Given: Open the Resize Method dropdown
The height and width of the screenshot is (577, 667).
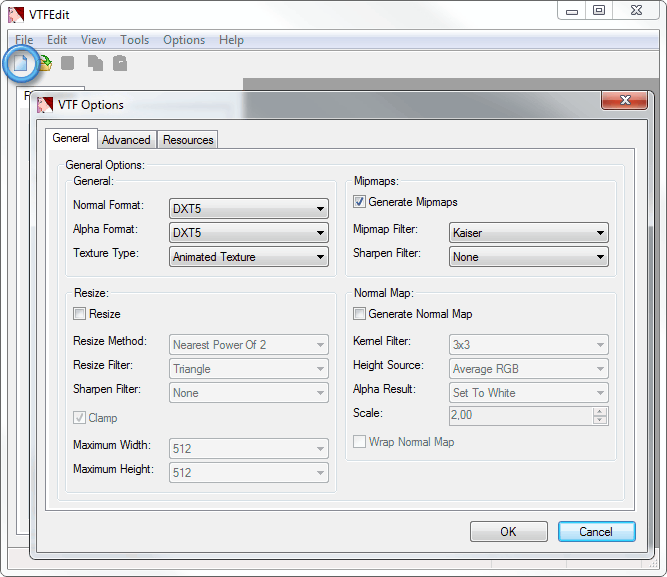Looking at the screenshot, I should 249,345.
